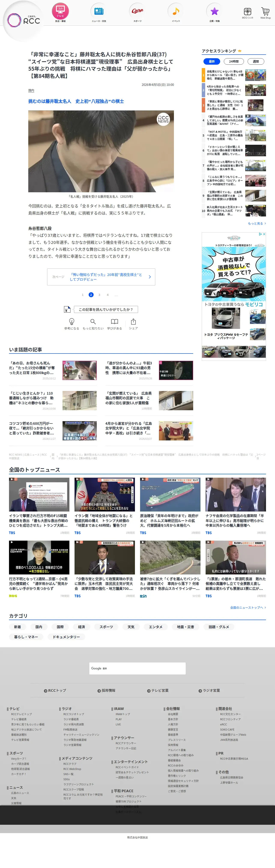Open the 挑むのは藤井聡太名人 heading link

pyautogui.click(x=76, y=101)
